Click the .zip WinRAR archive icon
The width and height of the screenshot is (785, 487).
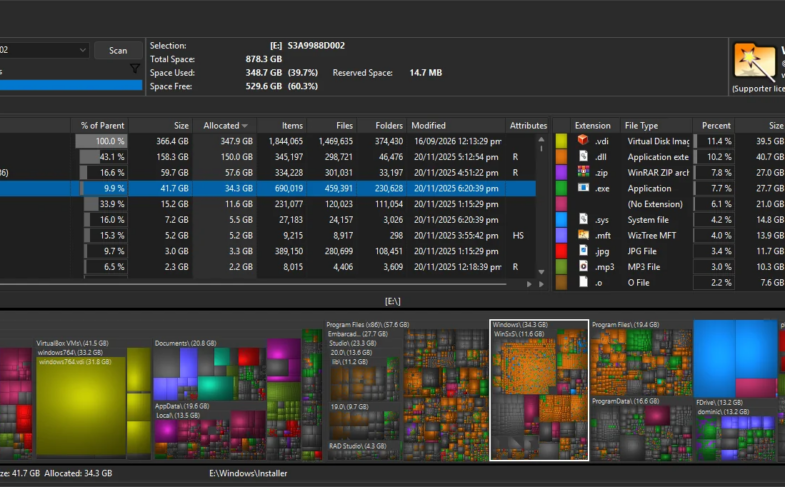click(x=583, y=172)
